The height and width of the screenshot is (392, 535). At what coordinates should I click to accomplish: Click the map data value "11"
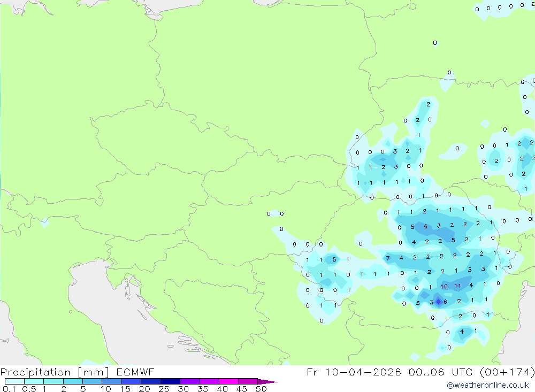[457, 286]
